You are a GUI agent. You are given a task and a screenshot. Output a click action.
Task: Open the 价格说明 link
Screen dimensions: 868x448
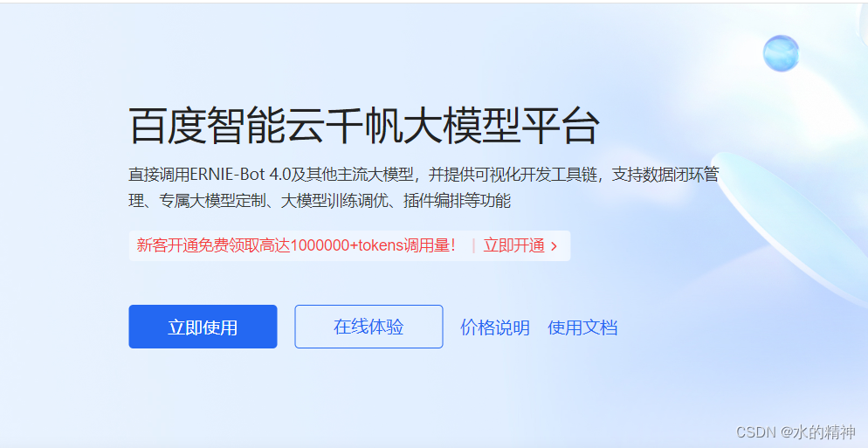495,327
